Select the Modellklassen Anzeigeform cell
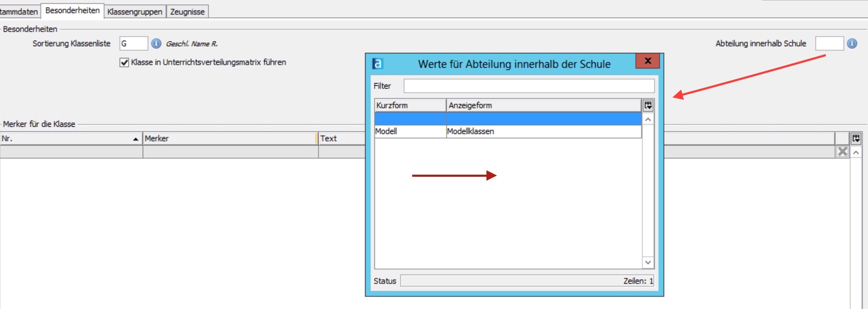 544,131
